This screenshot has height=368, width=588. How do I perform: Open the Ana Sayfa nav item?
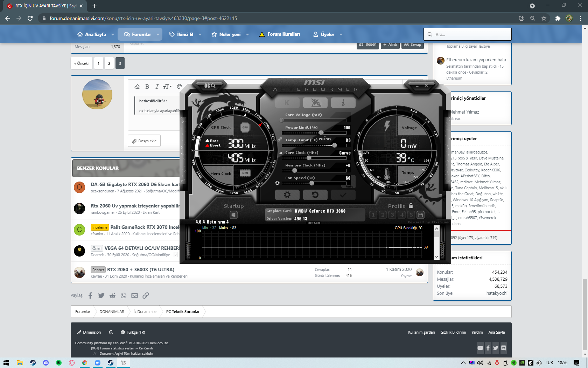[x=92, y=34]
